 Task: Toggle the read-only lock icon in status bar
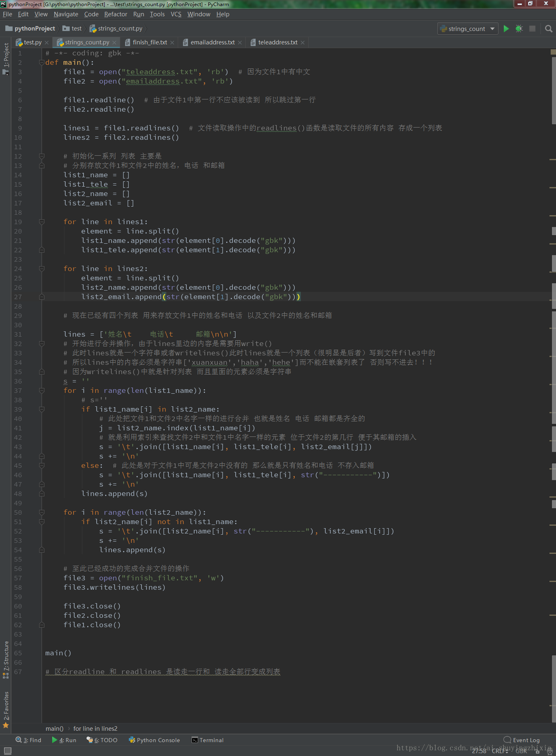(x=538, y=751)
